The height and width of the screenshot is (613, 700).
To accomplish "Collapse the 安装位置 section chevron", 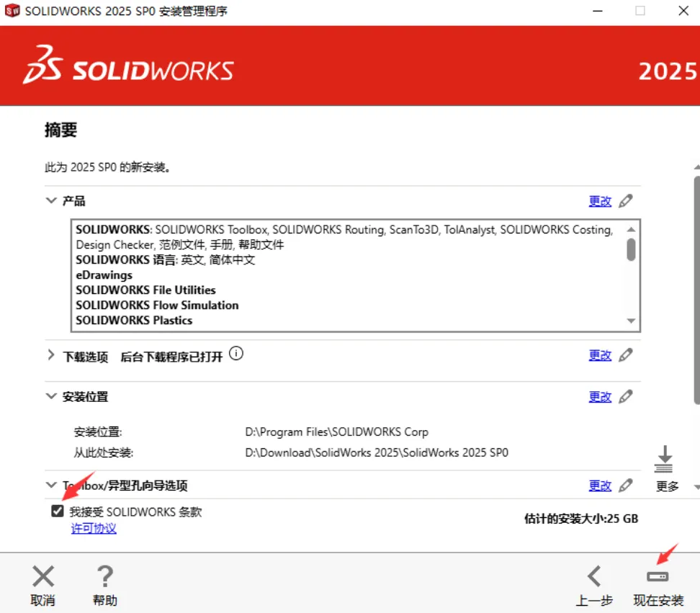I will [x=51, y=396].
